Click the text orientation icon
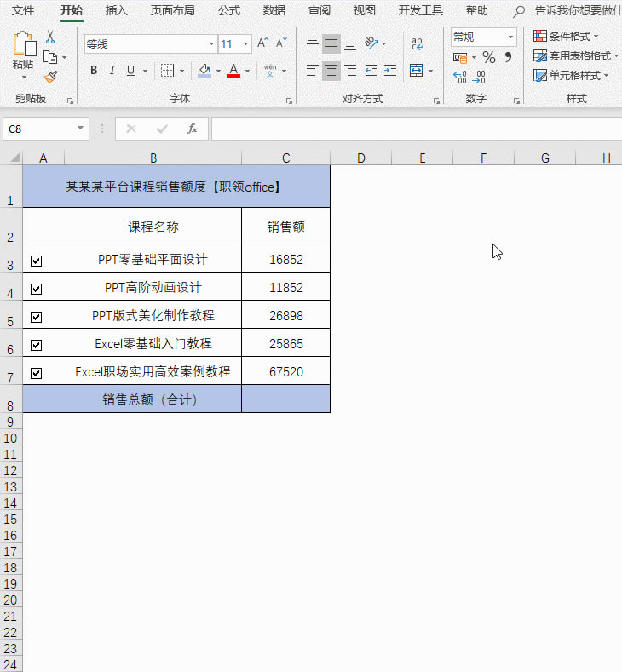Screen dimensions: 622x672 point(371,43)
